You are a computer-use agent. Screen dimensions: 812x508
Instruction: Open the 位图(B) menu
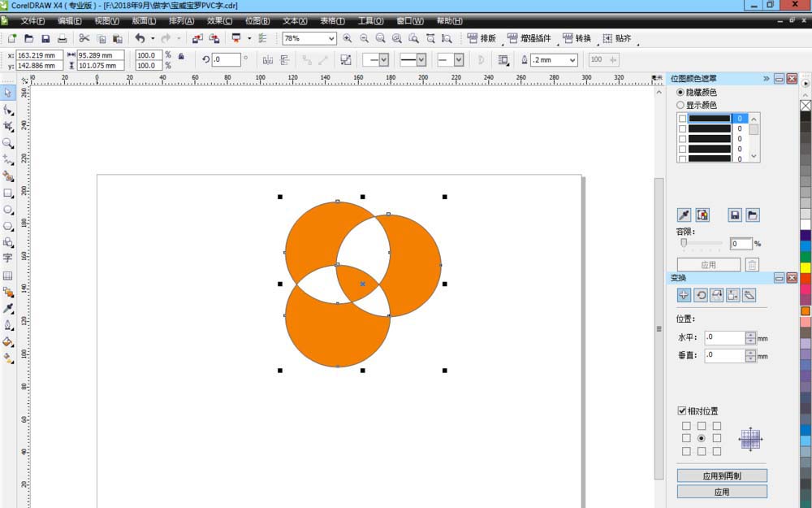(257, 20)
